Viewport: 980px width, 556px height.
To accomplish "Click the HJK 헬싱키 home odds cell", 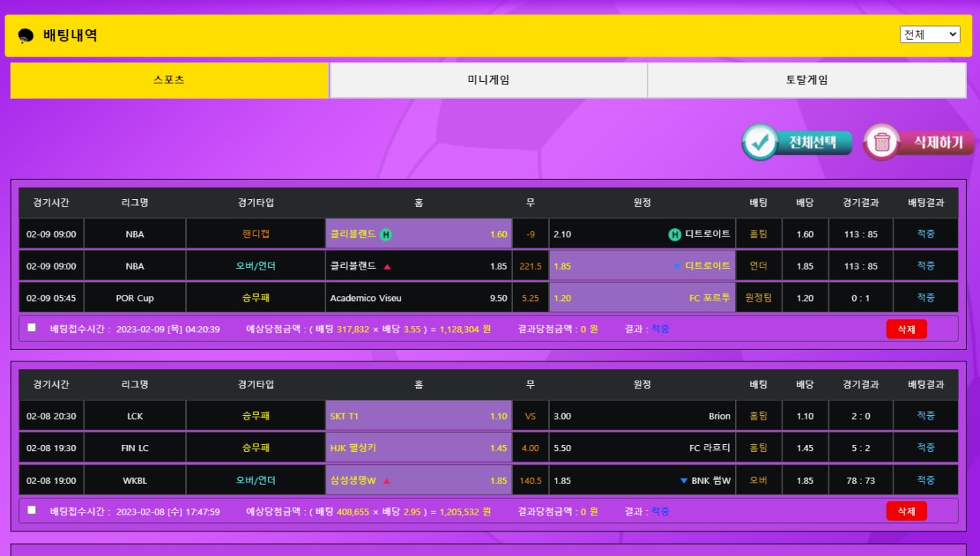I will coord(418,448).
